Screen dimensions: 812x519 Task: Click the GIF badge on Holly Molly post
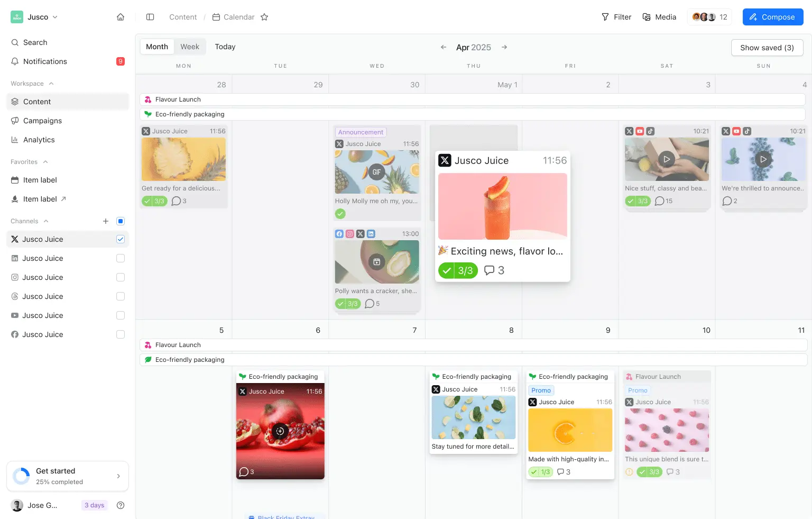coord(376,172)
